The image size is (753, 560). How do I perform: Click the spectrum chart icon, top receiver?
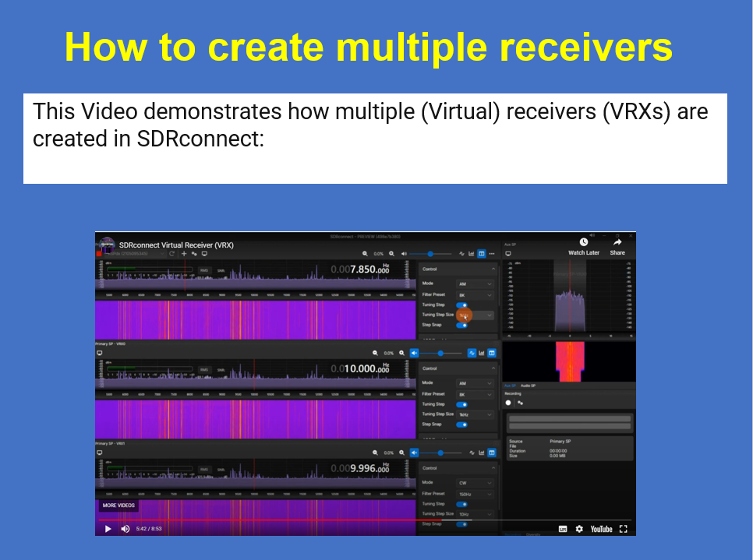(x=471, y=253)
